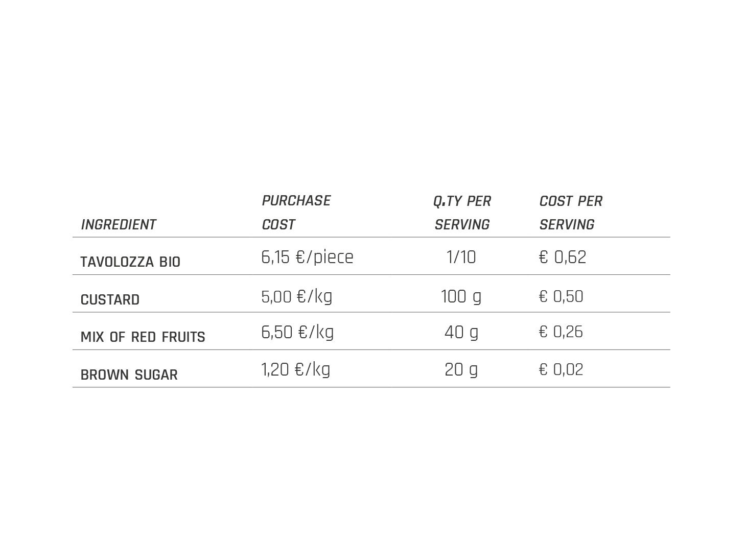This screenshot has width=746, height=560.
Task: Select the € 0,26 serving cost
Action: coord(561,332)
